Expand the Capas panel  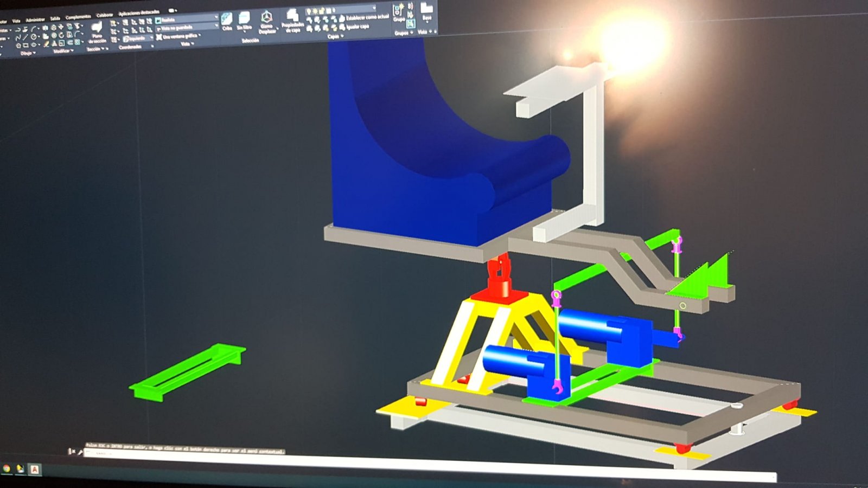click(334, 36)
